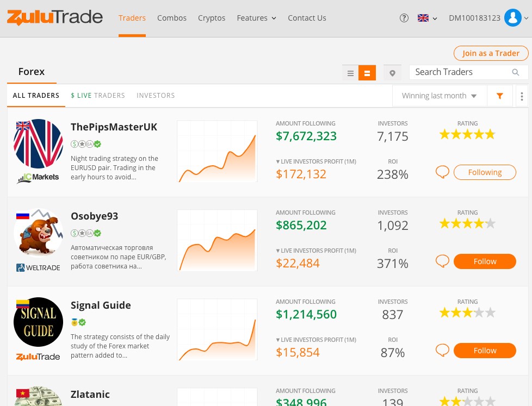Click the IC Markets broker logo
Image resolution: width=532 pixels, height=406 pixels.
pos(38,177)
